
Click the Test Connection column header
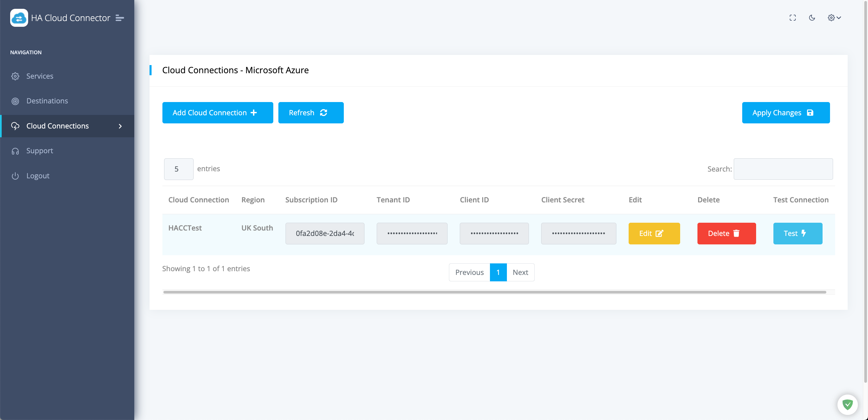[801, 200]
